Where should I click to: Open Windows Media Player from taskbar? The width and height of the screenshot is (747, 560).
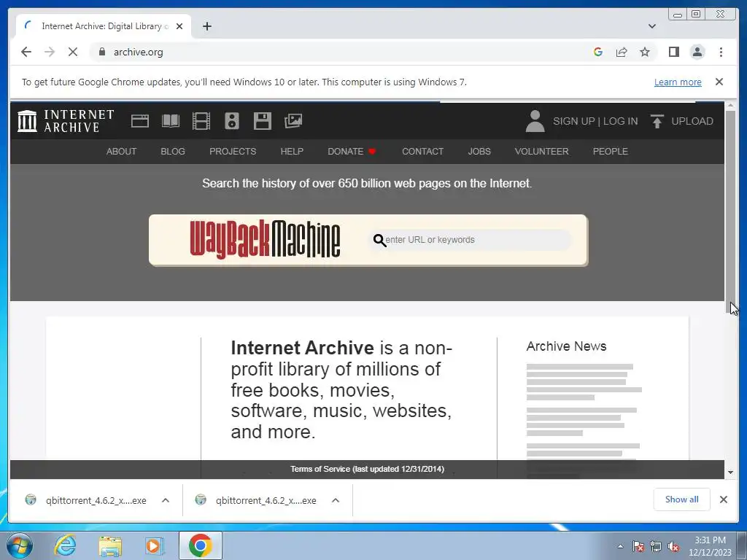tap(154, 545)
